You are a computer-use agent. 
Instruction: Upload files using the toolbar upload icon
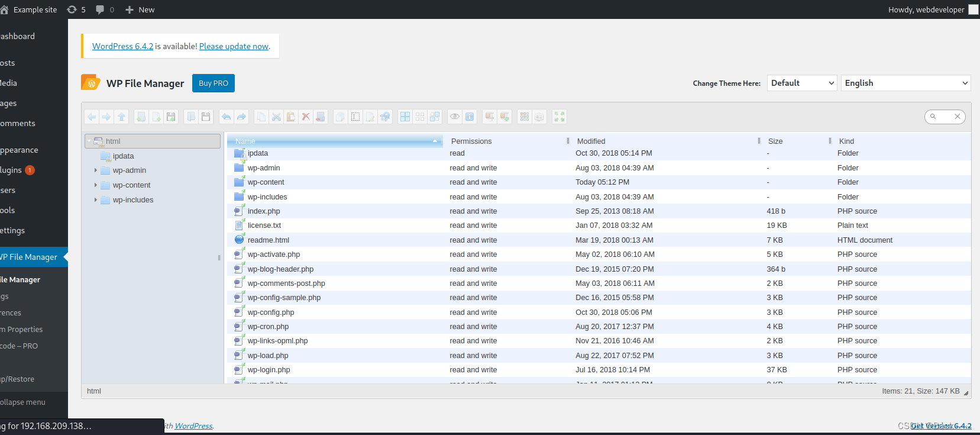[171, 117]
